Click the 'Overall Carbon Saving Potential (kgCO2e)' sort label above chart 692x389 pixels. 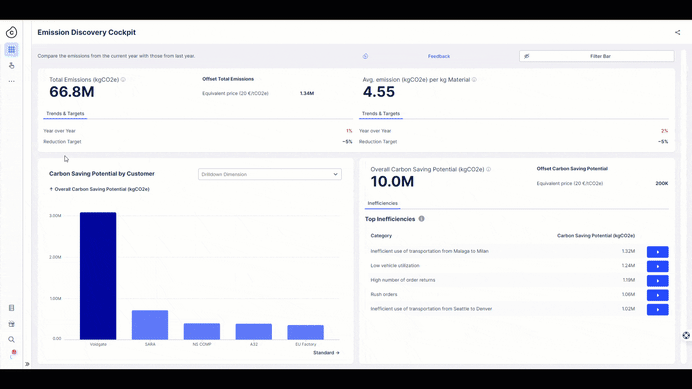[99, 189]
